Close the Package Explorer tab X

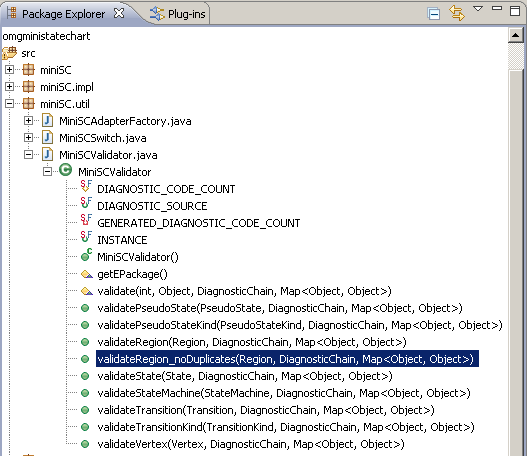119,13
